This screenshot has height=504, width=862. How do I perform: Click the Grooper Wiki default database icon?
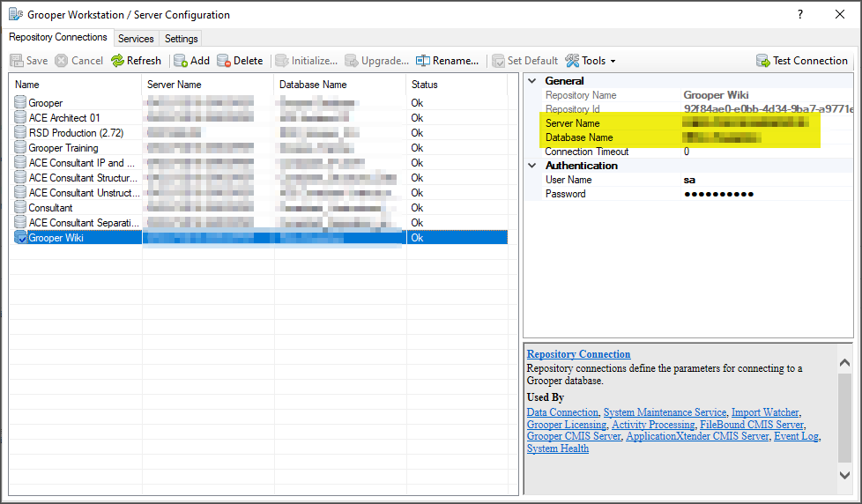pyautogui.click(x=20, y=237)
